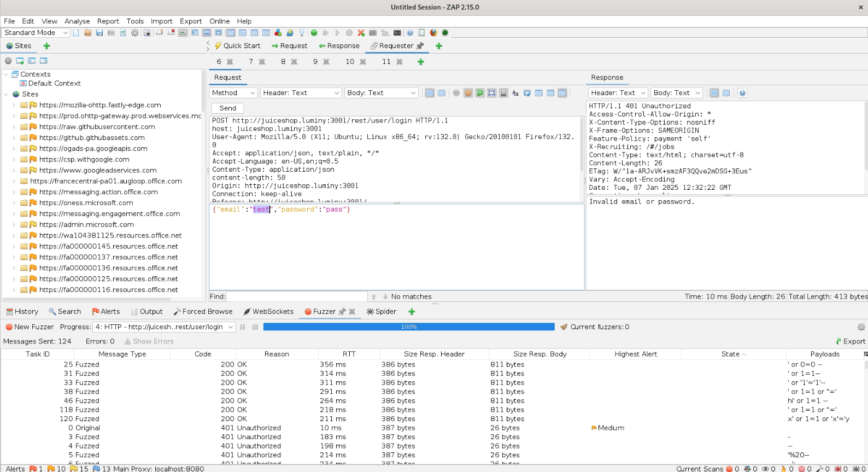Switch to the Quick Start tab
This screenshot has width=868, height=472.
[237, 46]
